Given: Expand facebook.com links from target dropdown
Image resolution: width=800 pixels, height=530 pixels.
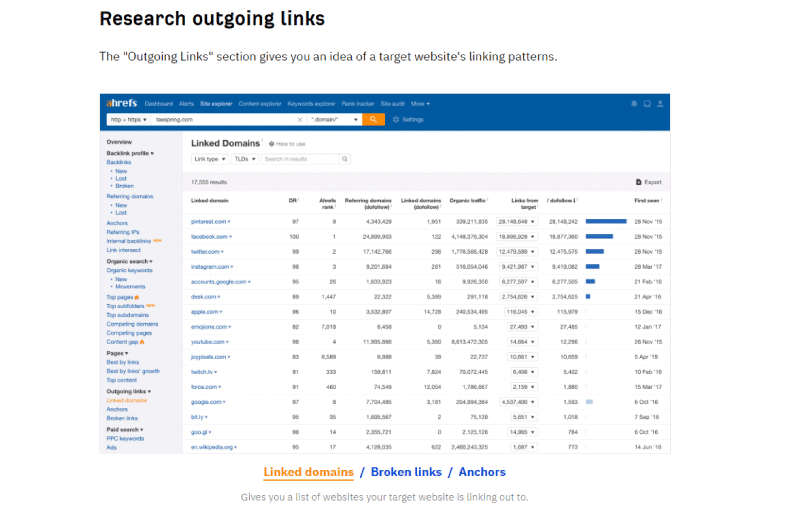Looking at the screenshot, I should coord(517,237).
